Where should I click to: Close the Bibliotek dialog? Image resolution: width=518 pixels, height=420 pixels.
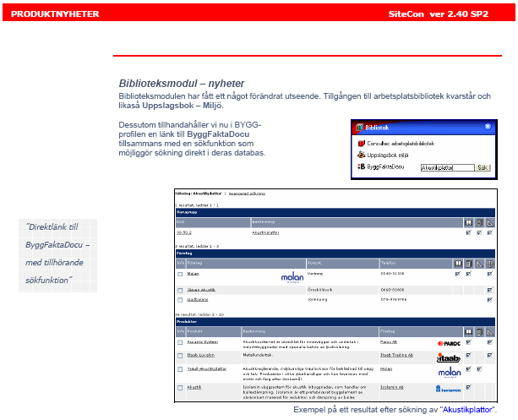coord(488,127)
